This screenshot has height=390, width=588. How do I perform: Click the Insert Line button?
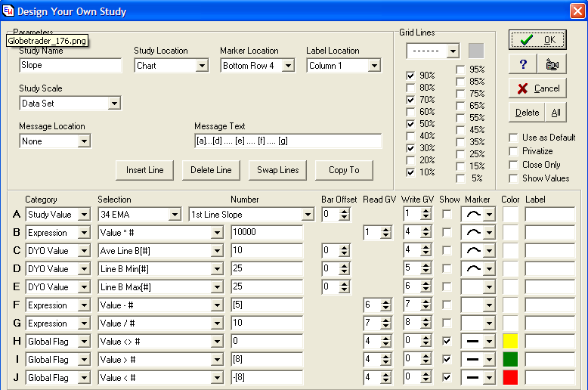pos(145,170)
